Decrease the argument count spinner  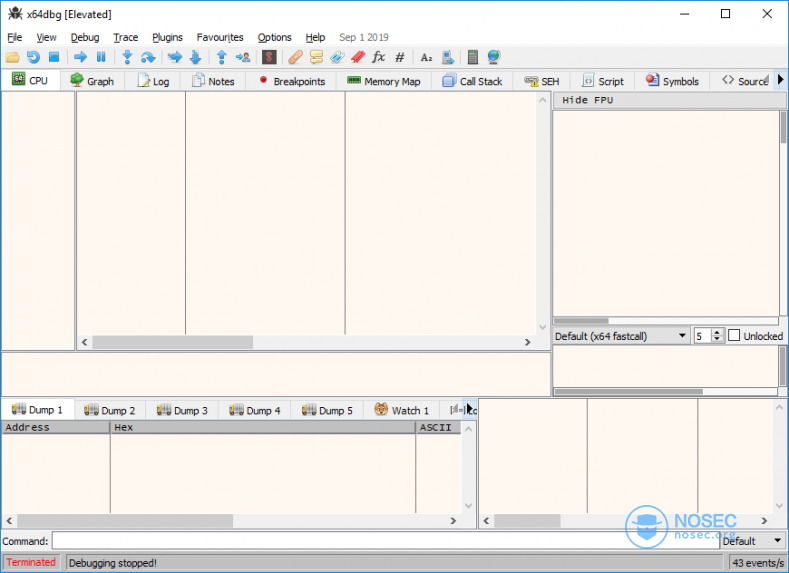pyautogui.click(x=718, y=340)
